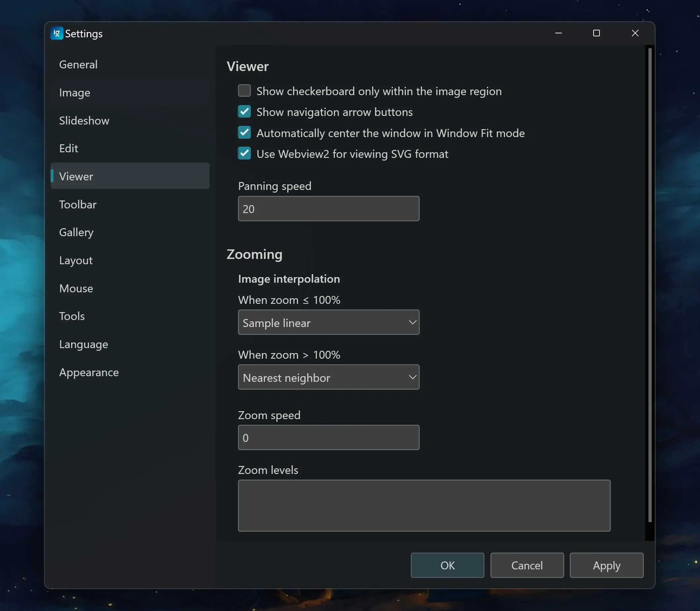Screen dimensions: 700x611
Task: Close the Settings window
Action: pos(635,33)
